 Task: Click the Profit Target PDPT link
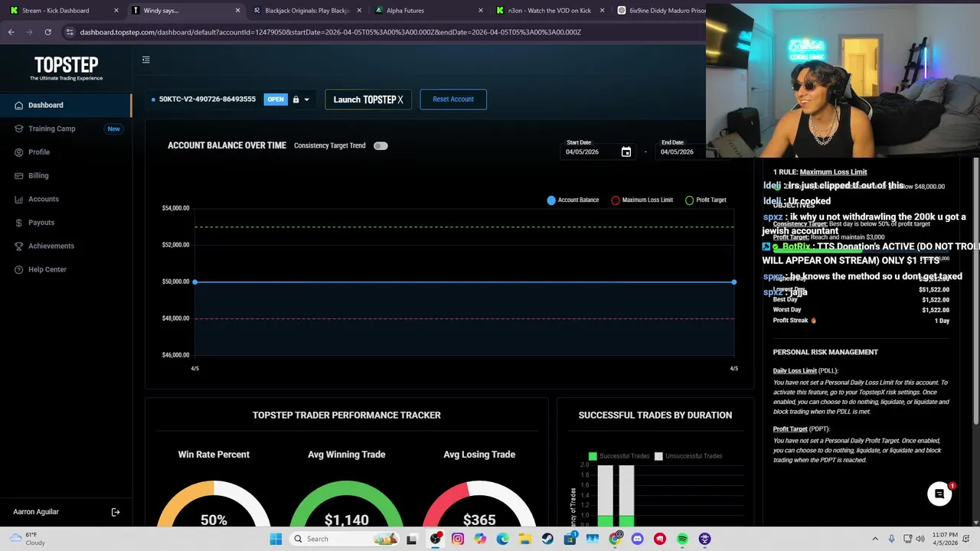click(x=790, y=429)
